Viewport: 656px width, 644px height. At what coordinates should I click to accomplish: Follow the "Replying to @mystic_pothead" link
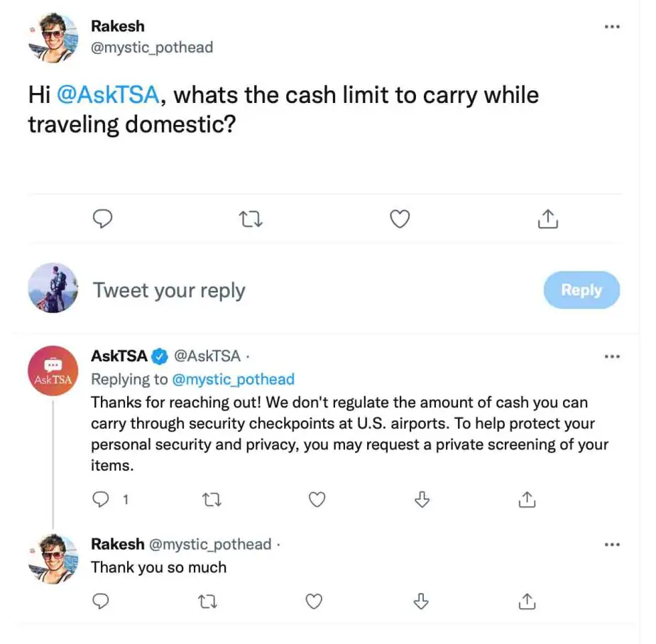233,379
